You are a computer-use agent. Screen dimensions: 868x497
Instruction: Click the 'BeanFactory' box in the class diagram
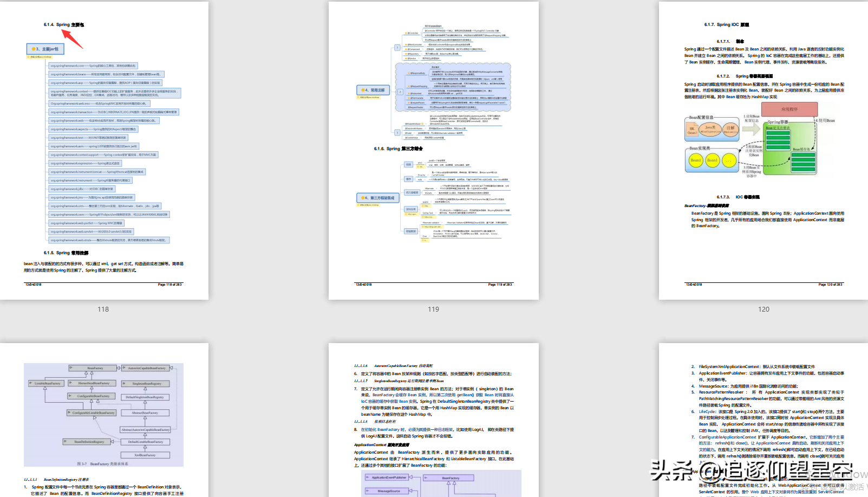(x=92, y=368)
